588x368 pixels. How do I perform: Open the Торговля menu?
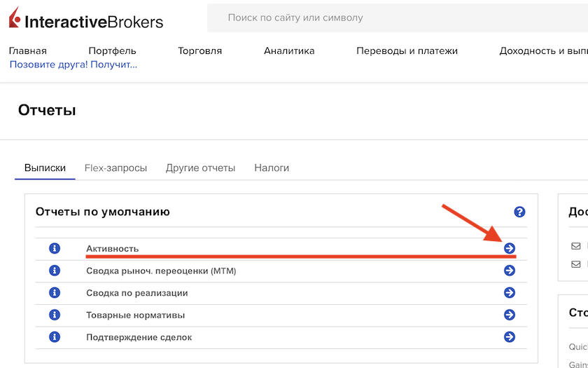(x=199, y=50)
